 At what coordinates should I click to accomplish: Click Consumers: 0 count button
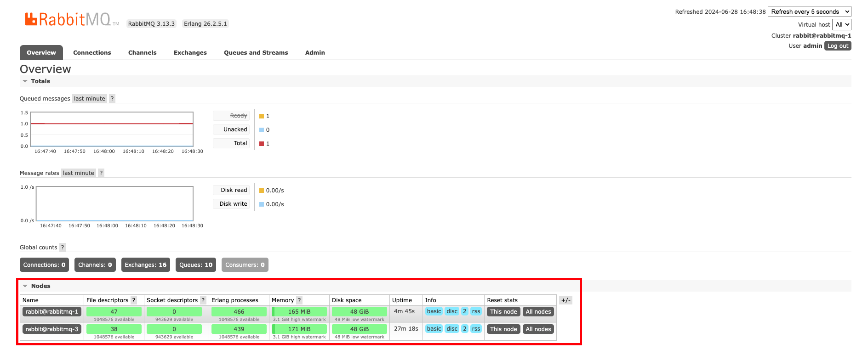click(x=245, y=265)
